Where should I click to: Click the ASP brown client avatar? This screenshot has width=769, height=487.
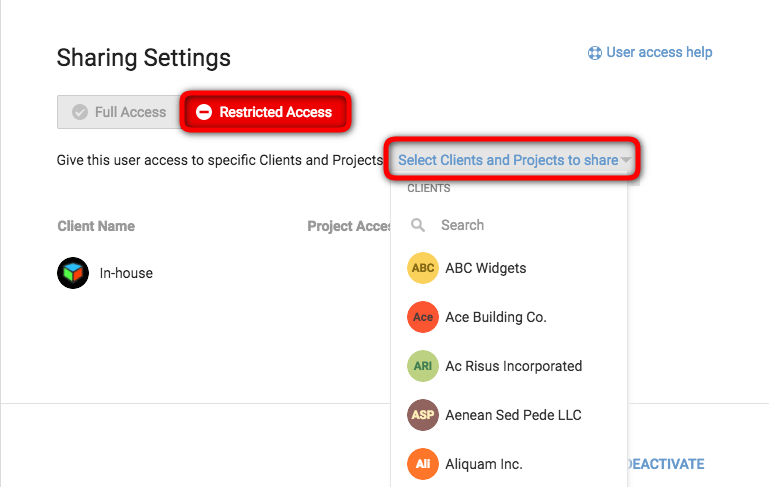pyautogui.click(x=422, y=415)
